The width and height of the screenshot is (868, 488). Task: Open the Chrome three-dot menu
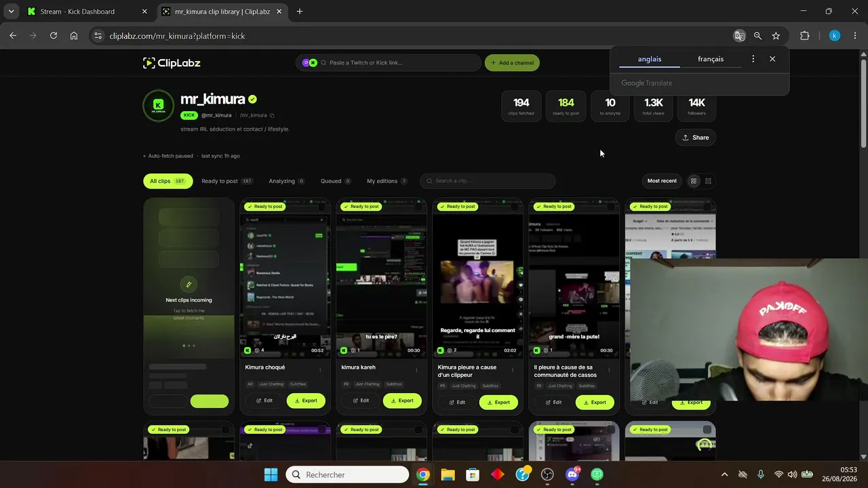855,36
